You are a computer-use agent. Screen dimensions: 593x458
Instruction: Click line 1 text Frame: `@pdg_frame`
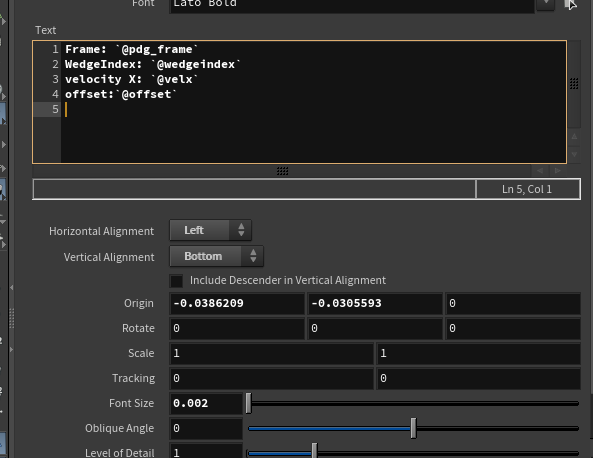[x=131, y=50]
